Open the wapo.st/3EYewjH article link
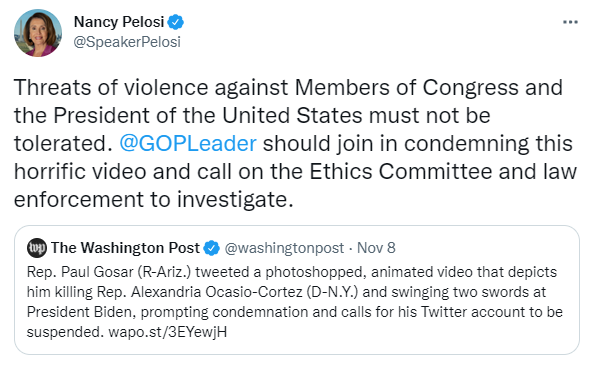Screen dimensions: 592x371 [168, 332]
